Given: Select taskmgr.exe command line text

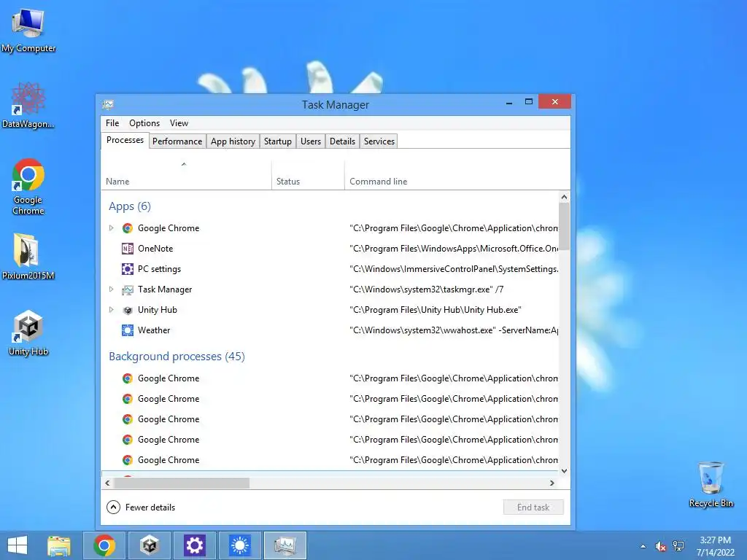Looking at the screenshot, I should tap(426, 289).
